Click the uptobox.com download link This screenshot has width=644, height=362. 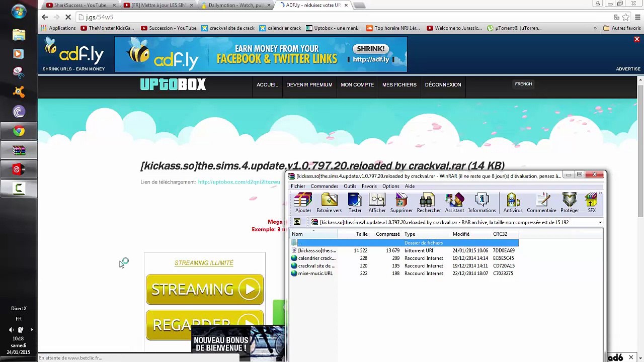pyautogui.click(x=239, y=182)
